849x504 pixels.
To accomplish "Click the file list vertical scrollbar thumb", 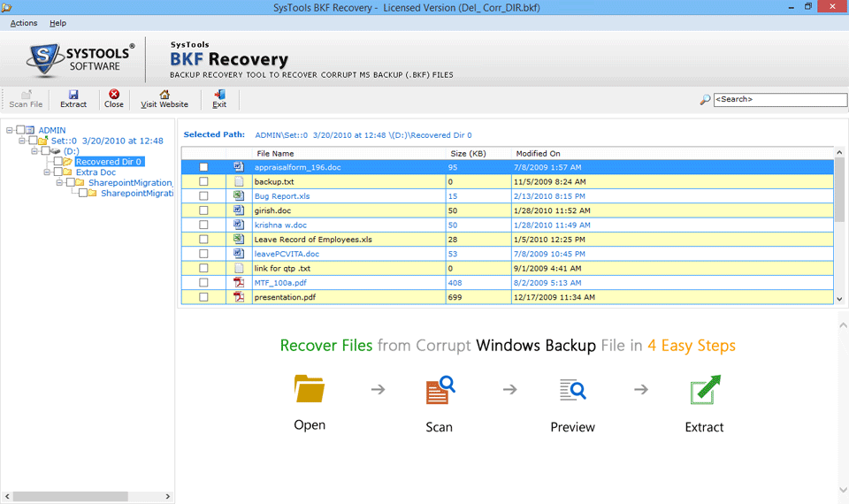I will tap(839, 189).
